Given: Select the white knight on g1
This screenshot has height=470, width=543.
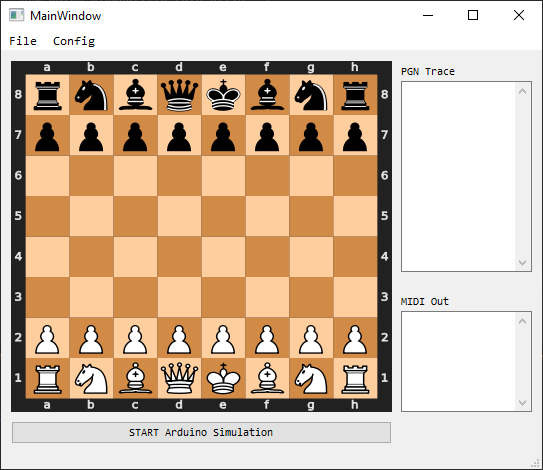Looking at the screenshot, I should (311, 379).
